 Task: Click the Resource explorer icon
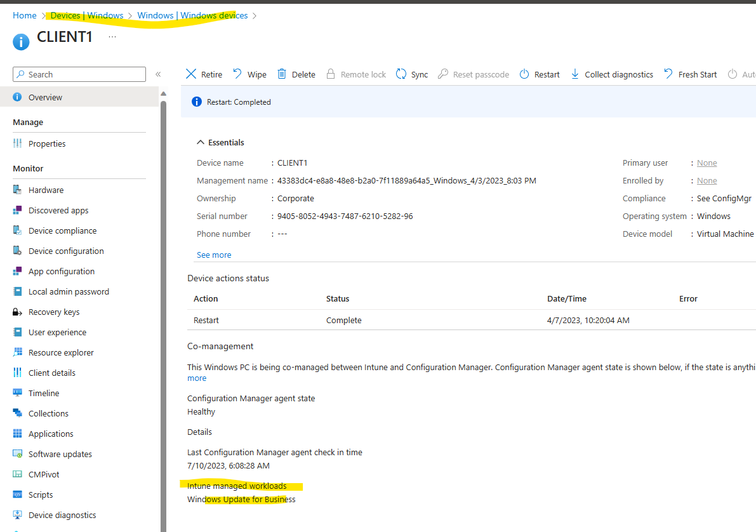click(x=17, y=352)
